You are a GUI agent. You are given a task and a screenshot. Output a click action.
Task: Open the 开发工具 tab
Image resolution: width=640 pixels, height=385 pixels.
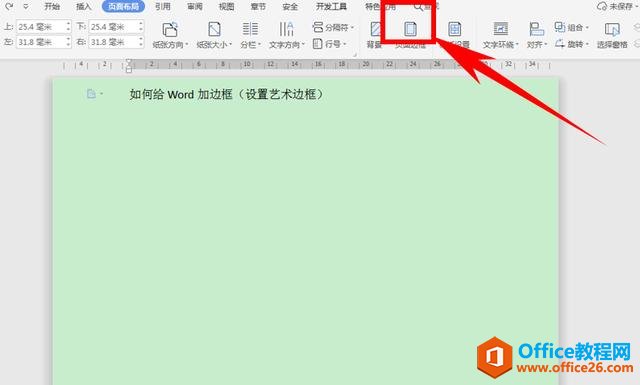(331, 7)
